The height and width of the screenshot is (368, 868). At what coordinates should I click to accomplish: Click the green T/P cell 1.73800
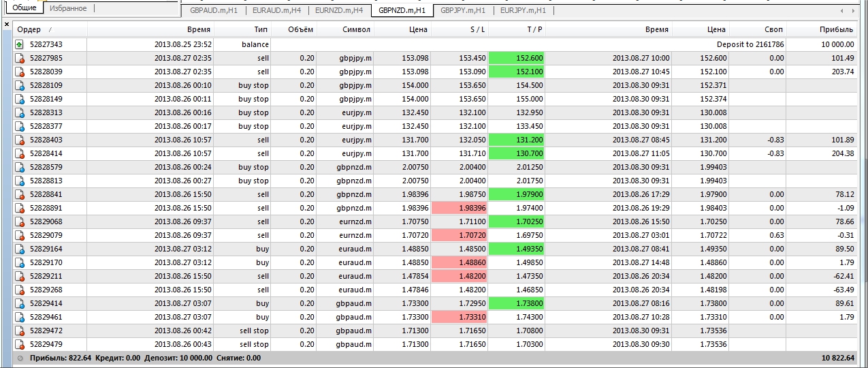517,303
